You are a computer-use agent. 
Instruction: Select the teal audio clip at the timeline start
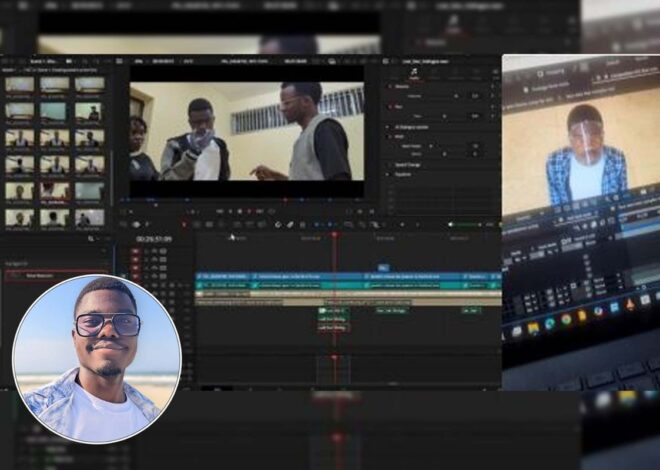[x=223, y=285]
